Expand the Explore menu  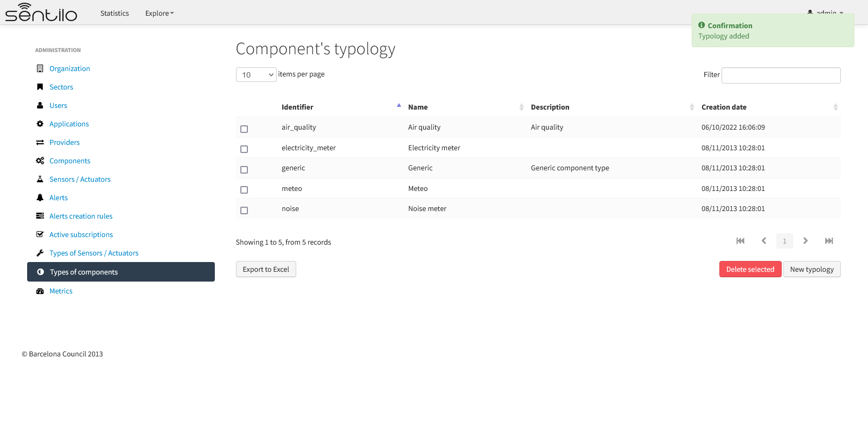[x=159, y=13]
